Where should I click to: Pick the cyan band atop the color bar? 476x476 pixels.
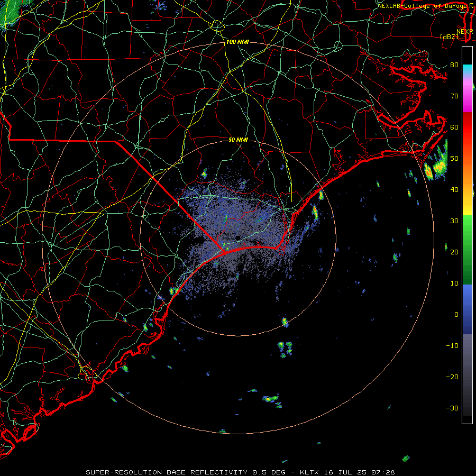[x=468, y=70]
